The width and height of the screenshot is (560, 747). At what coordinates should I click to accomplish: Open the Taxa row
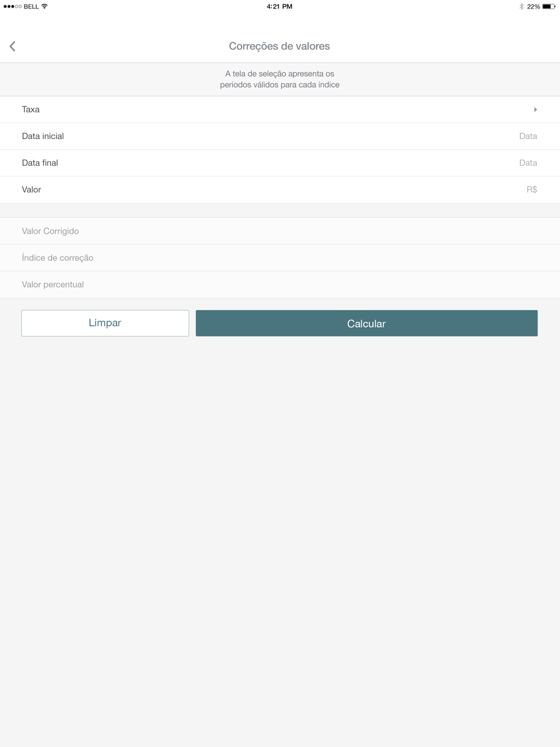(x=280, y=110)
